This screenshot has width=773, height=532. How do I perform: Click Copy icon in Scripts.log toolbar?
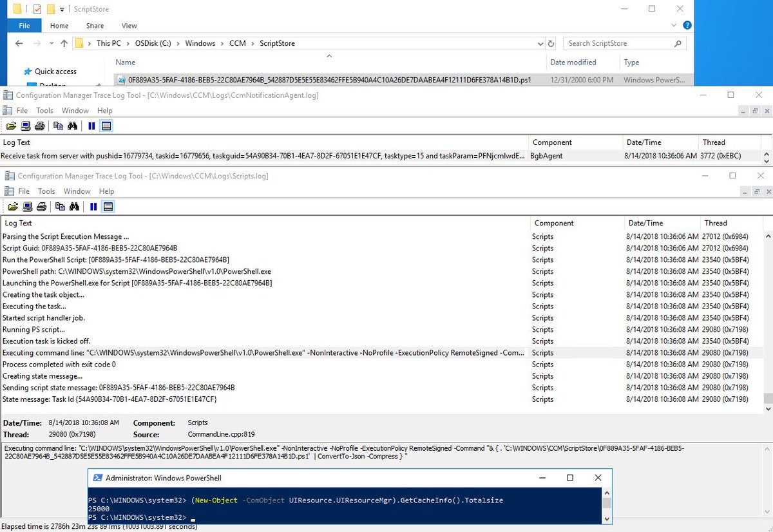(x=60, y=207)
